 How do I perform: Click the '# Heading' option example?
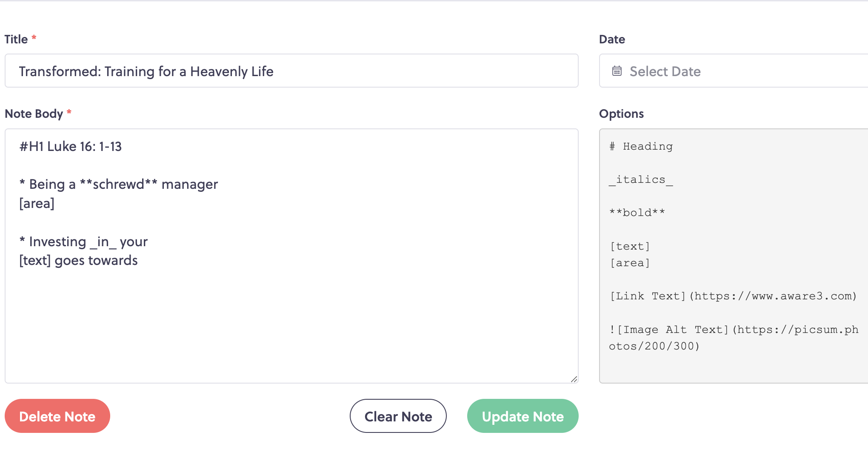641,146
